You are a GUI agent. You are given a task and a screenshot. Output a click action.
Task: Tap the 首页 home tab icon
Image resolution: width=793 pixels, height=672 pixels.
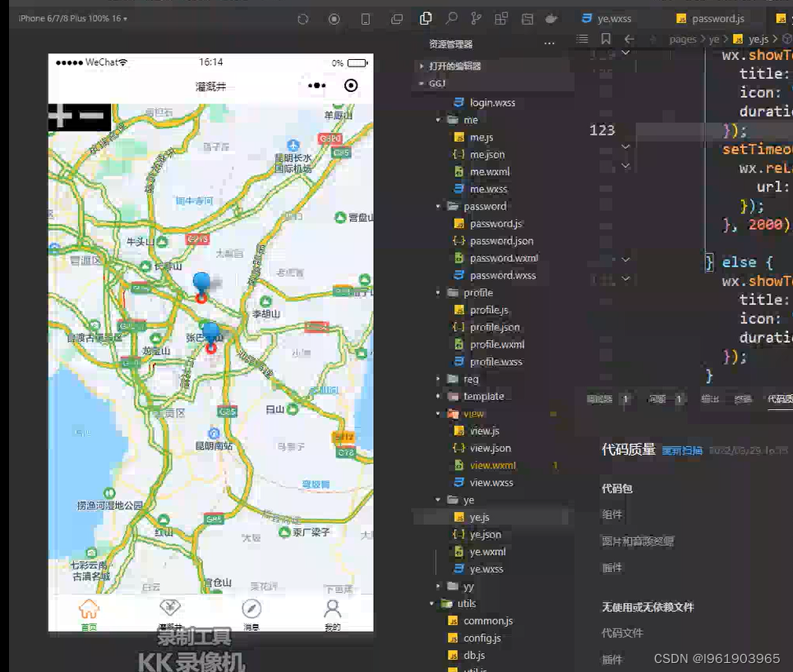pos(89,610)
